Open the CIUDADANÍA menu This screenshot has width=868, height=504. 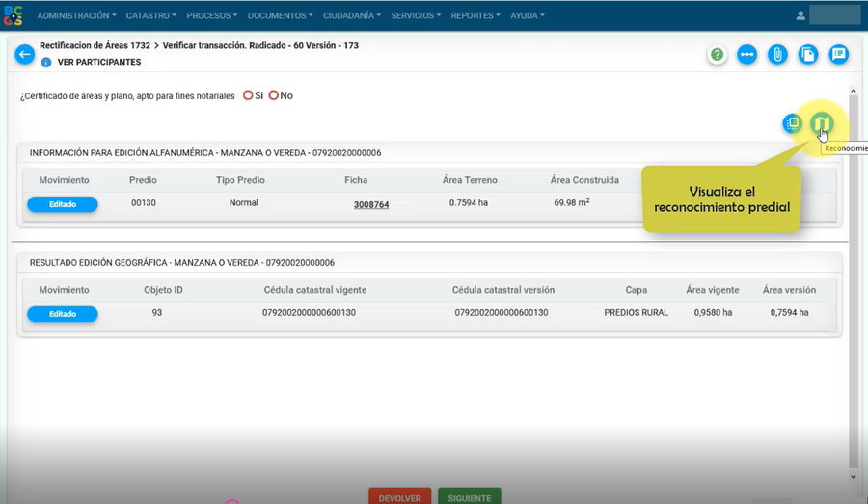coord(351,15)
